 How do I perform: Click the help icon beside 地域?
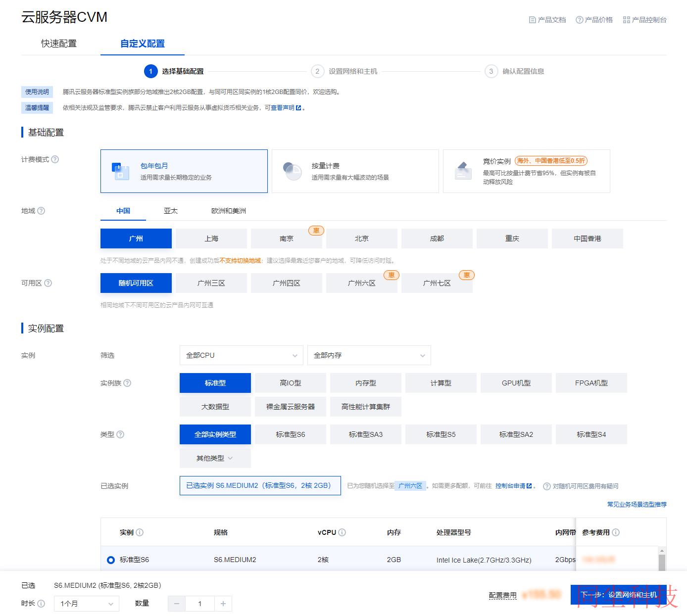(x=41, y=211)
